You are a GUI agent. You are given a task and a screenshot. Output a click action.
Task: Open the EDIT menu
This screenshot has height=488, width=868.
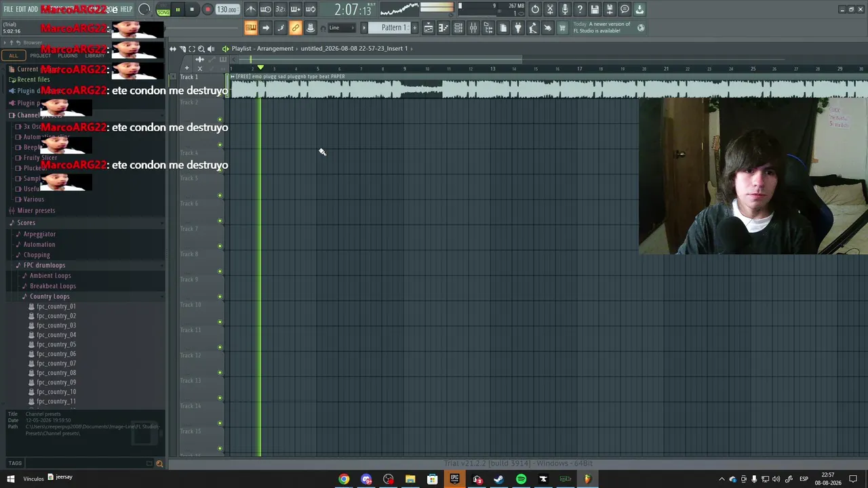click(21, 9)
